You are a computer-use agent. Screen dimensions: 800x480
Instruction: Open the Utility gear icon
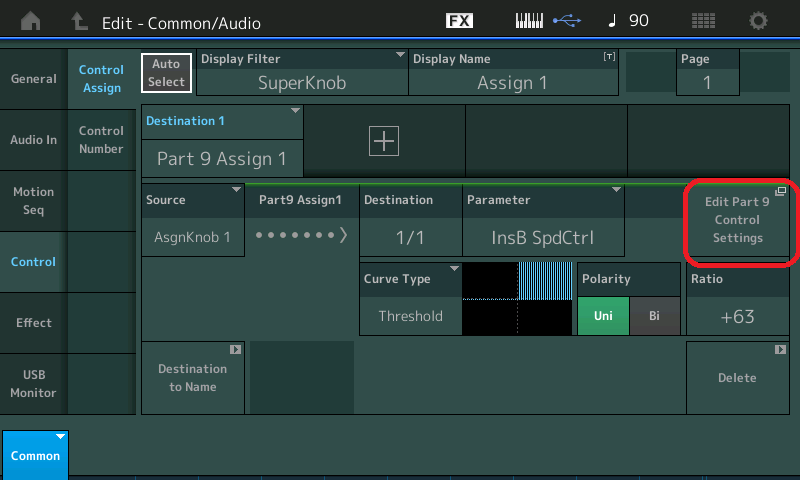tap(759, 20)
